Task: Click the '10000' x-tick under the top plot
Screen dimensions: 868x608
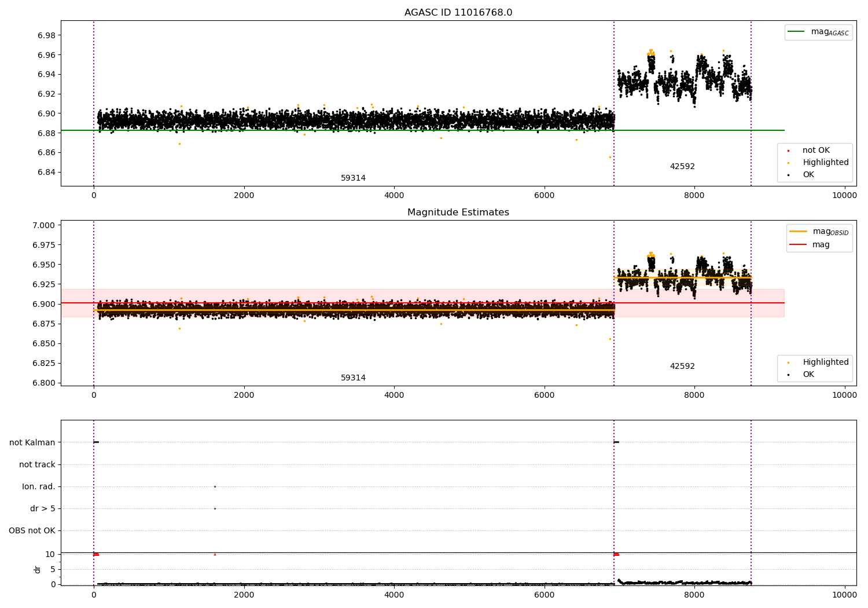Action: pos(844,196)
